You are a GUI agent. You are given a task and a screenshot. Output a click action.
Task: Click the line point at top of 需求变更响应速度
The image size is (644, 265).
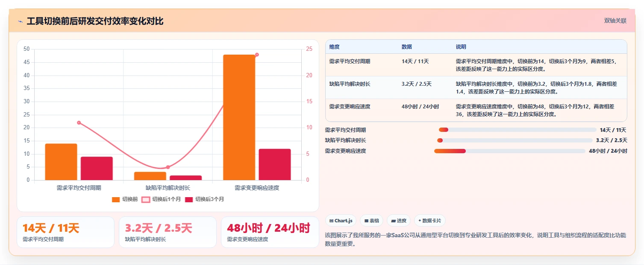pos(257,55)
